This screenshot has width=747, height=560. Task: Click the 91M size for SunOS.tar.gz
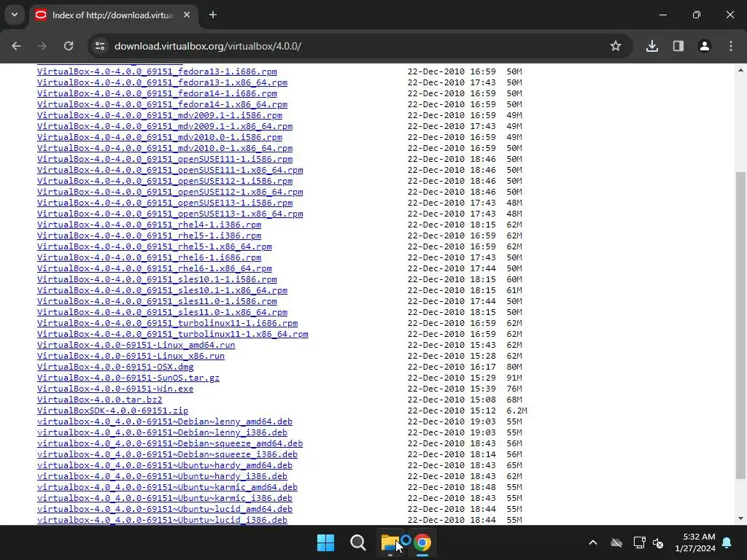[x=514, y=378]
